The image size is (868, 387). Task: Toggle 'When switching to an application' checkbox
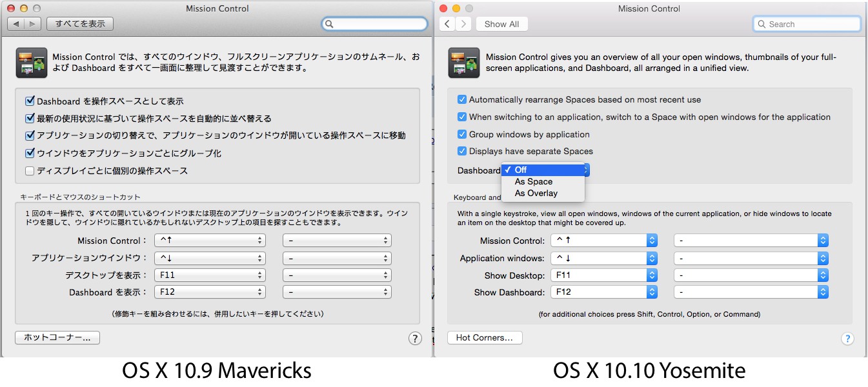tap(462, 117)
